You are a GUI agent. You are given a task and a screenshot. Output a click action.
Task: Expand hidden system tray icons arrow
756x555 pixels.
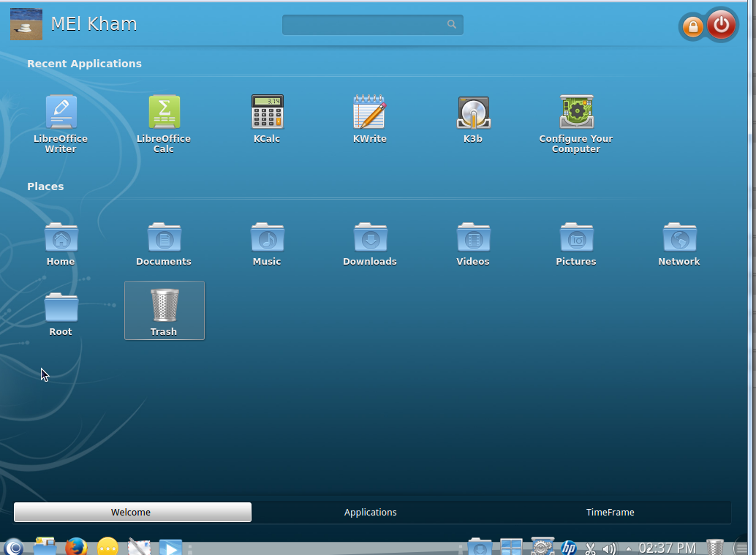coord(628,548)
